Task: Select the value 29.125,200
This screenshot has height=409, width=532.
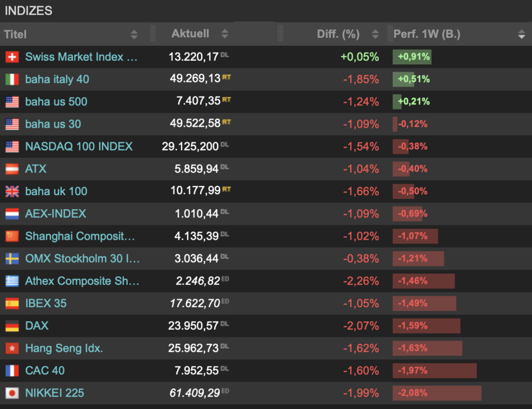Action: (190, 146)
